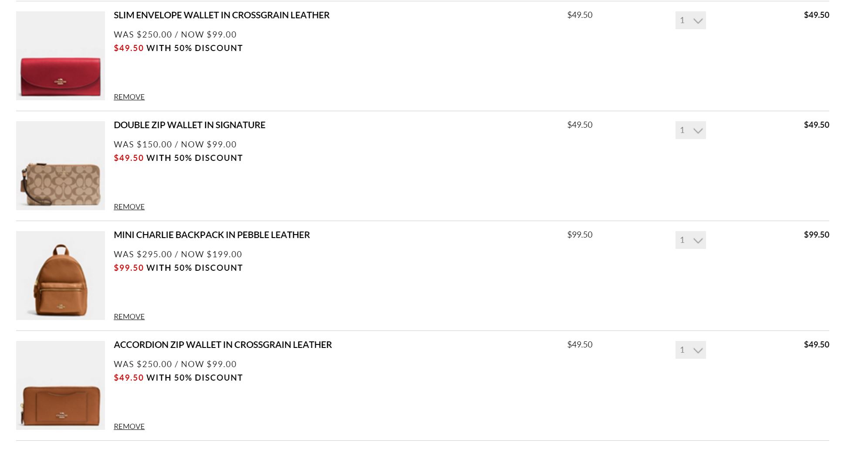Image resolution: width=868 pixels, height=453 pixels.
Task: Expand quantity dropdown for Accordion Zip Wallet
Action: (x=690, y=350)
